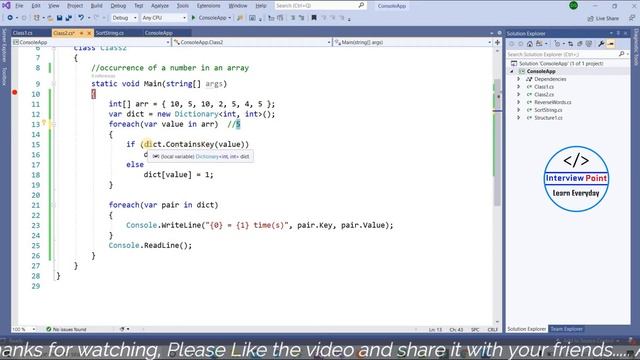Screen dimensions: 640x360
Task: Open the Analyze menu
Action: [160, 6]
